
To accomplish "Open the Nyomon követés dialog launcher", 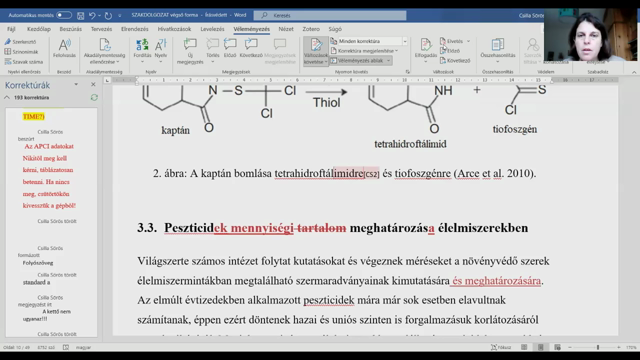I will 407,72.
